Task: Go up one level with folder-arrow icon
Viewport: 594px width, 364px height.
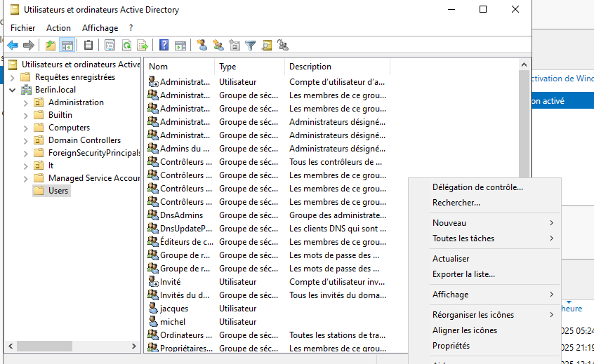Action: [x=51, y=46]
